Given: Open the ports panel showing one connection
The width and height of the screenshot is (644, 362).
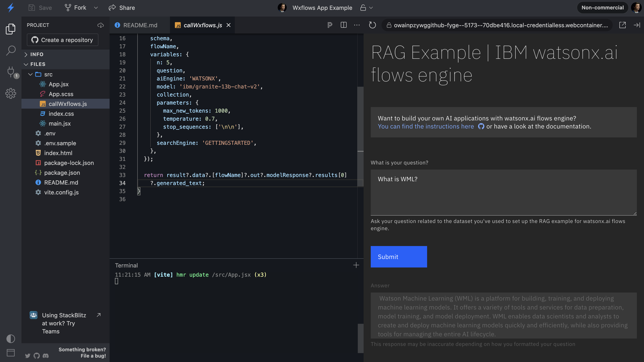Looking at the screenshot, I should tap(11, 72).
